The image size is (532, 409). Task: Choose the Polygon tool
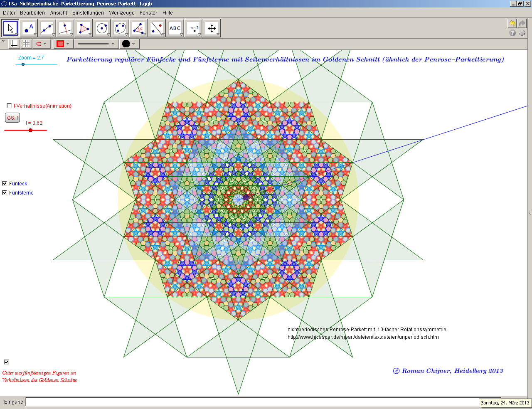(84, 28)
